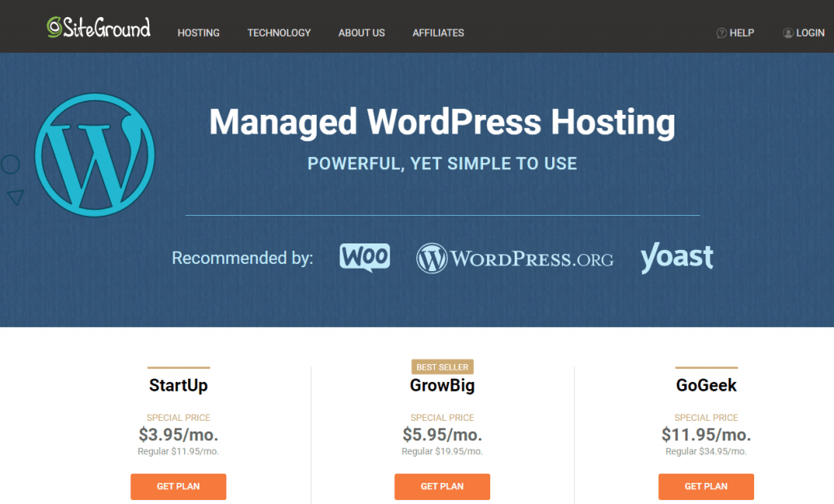Go to Login link text

tap(810, 33)
